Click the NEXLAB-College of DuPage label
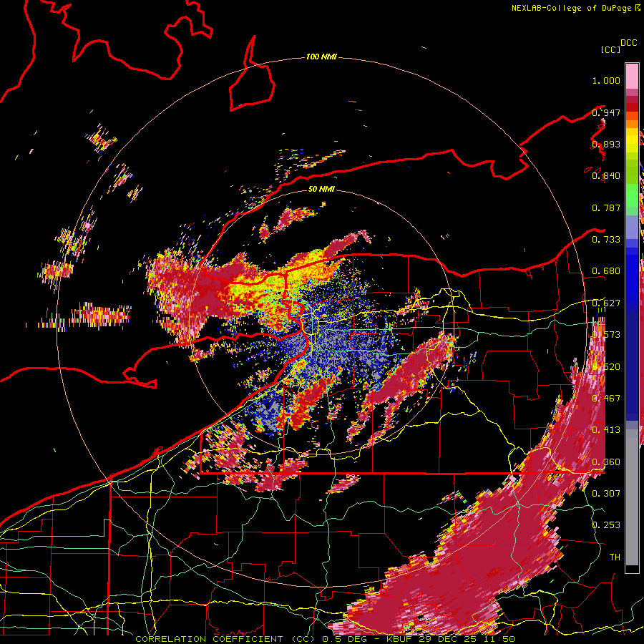This screenshot has height=644, width=644. (x=572, y=8)
